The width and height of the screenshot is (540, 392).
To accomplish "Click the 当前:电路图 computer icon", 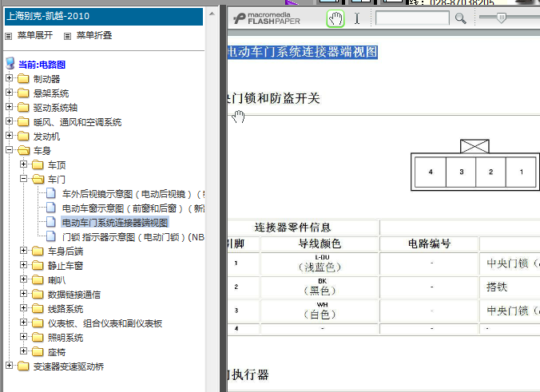I will pos(10,64).
